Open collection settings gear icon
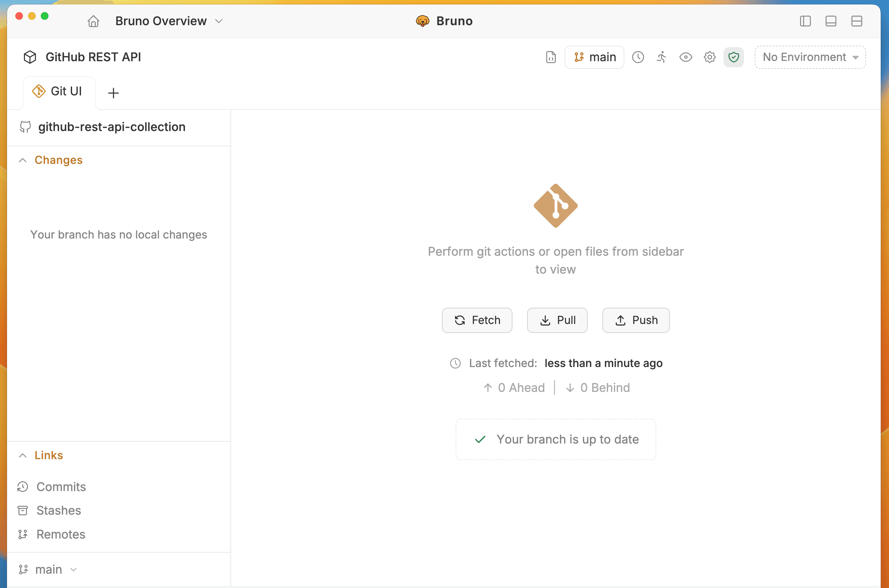The height and width of the screenshot is (588, 889). click(x=709, y=57)
